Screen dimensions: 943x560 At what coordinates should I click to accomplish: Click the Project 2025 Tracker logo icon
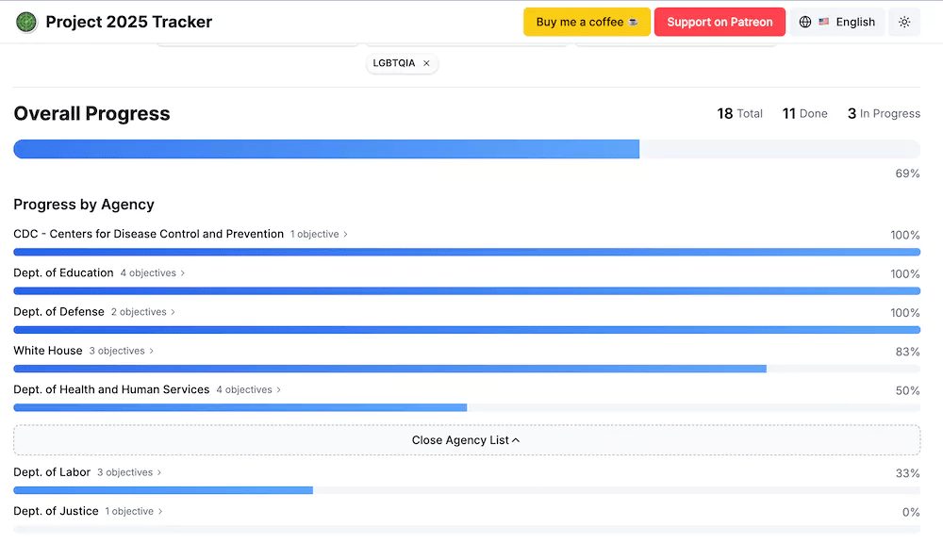pos(26,22)
